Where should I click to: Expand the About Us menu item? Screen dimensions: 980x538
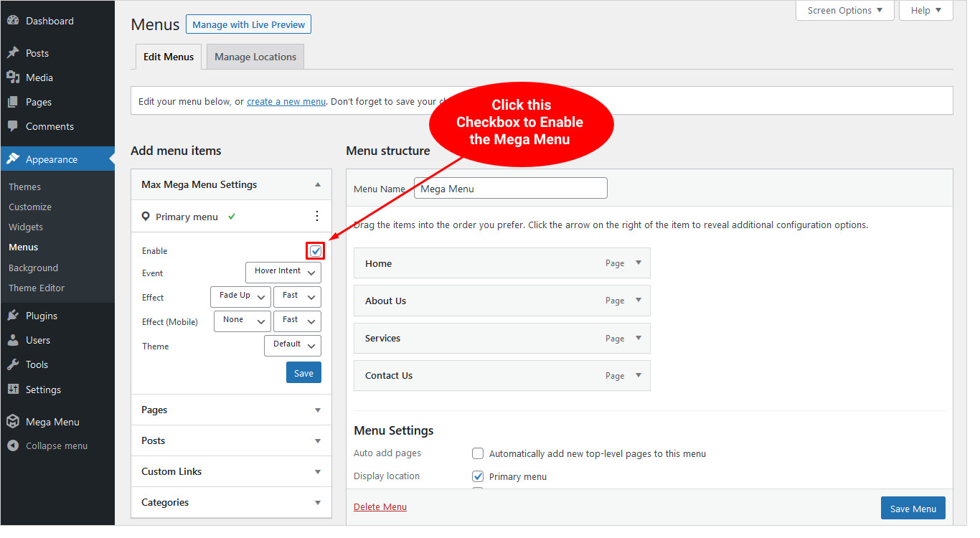coord(639,301)
